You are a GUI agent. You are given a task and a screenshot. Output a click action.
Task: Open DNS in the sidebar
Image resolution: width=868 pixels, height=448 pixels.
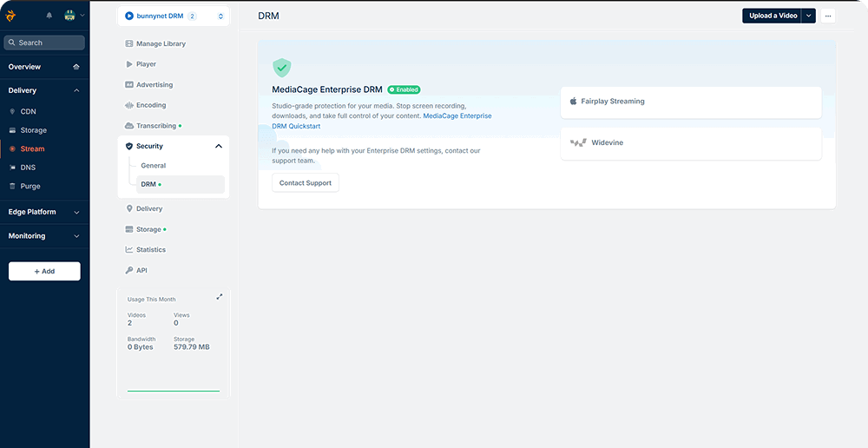click(28, 168)
